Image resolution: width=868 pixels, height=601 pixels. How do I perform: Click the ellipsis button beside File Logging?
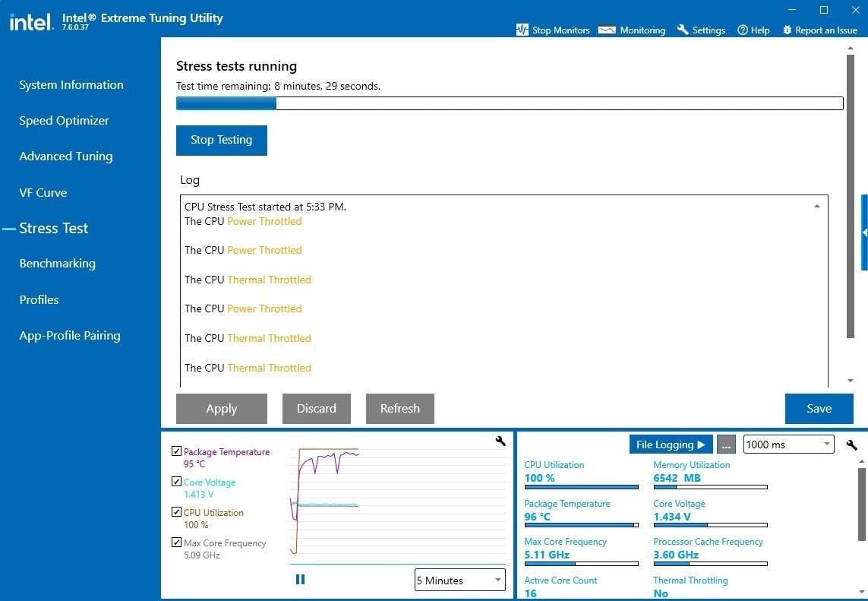pyautogui.click(x=726, y=444)
